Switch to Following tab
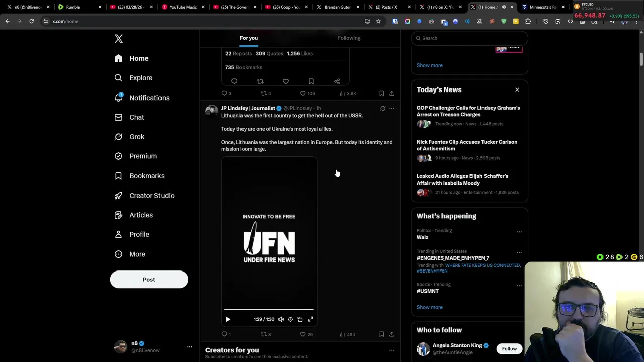The image size is (644, 362). point(349,38)
